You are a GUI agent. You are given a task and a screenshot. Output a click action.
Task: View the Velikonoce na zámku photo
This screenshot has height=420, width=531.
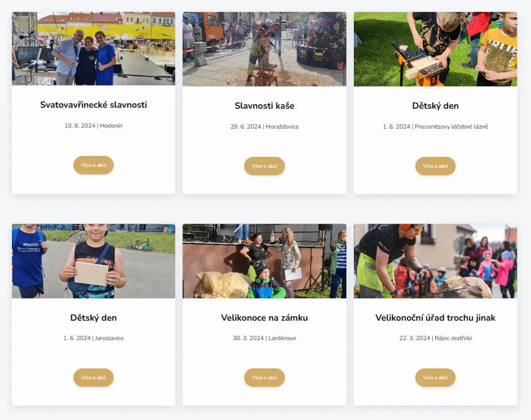click(x=264, y=261)
